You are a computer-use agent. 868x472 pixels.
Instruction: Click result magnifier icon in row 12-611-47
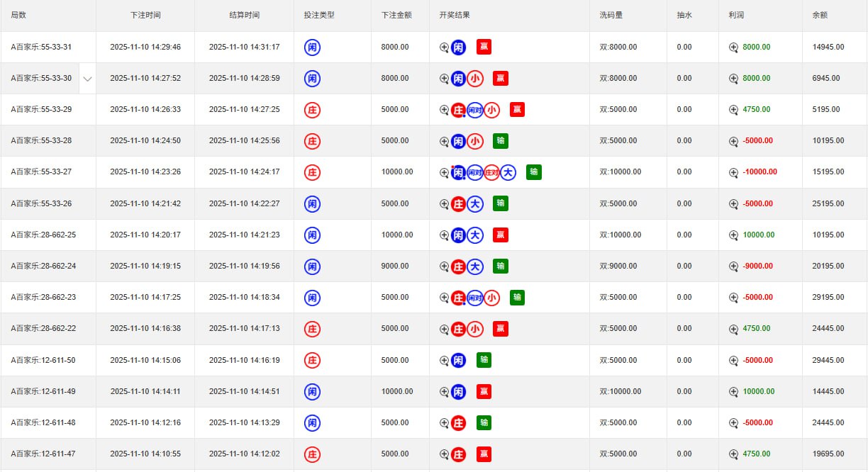tap(444, 454)
